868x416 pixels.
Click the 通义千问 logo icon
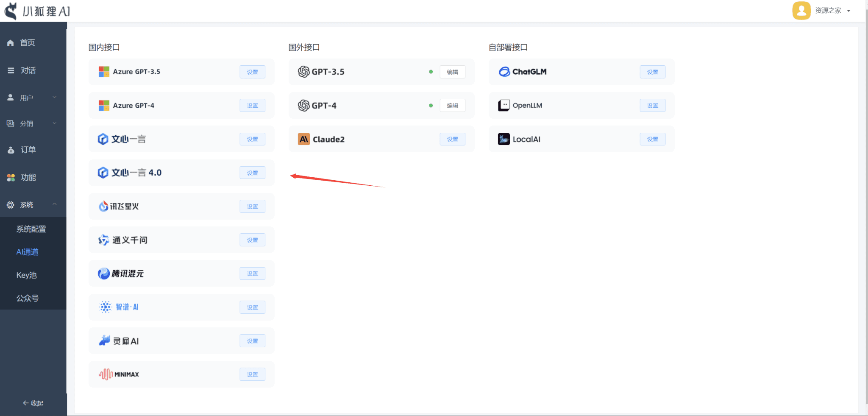tap(103, 240)
